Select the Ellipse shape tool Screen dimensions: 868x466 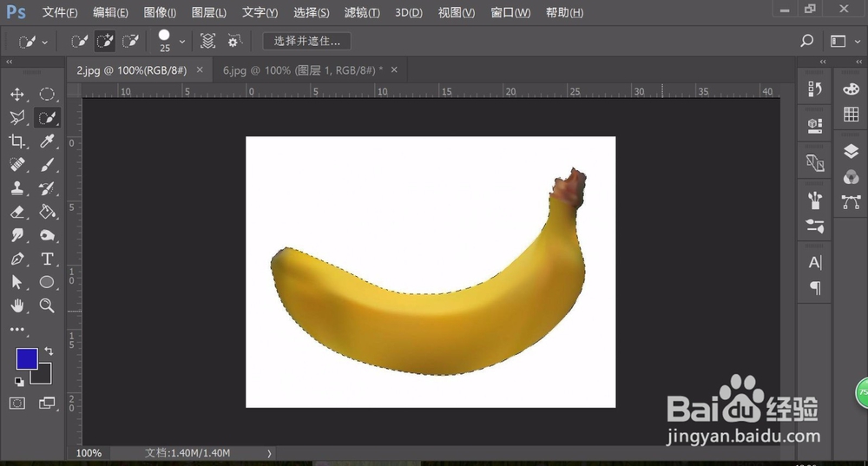coord(47,282)
